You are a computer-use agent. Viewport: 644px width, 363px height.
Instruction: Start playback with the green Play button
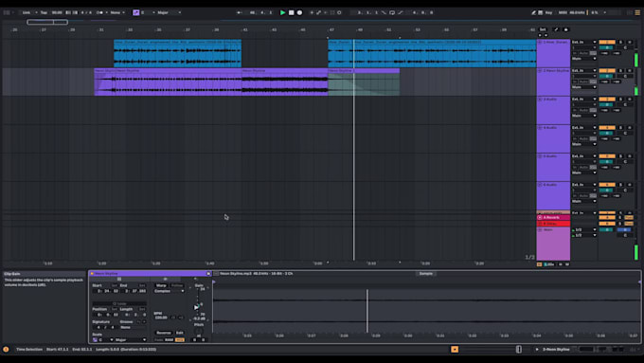click(282, 12)
